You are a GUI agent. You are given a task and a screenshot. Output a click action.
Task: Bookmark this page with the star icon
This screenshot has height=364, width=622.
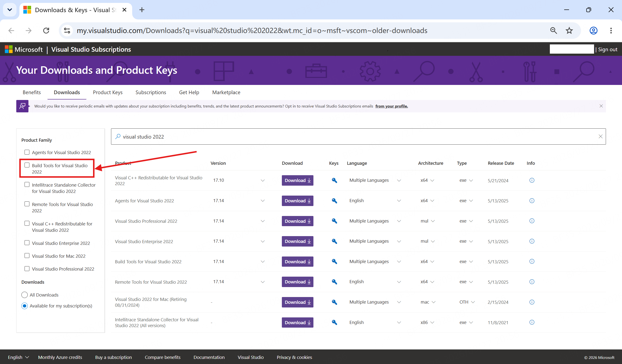click(x=569, y=31)
